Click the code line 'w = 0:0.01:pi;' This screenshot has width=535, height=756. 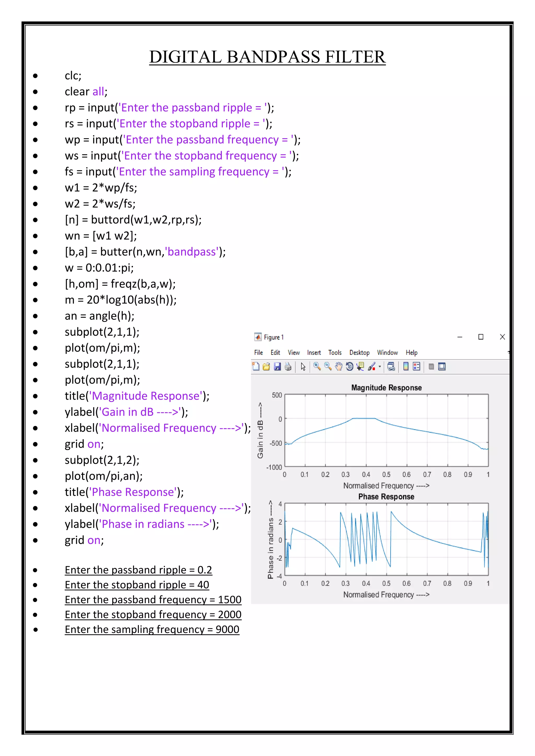click(99, 268)
